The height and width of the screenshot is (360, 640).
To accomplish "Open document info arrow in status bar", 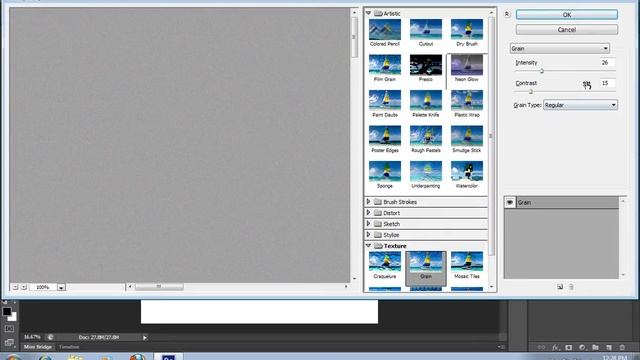I will click(x=144, y=338).
